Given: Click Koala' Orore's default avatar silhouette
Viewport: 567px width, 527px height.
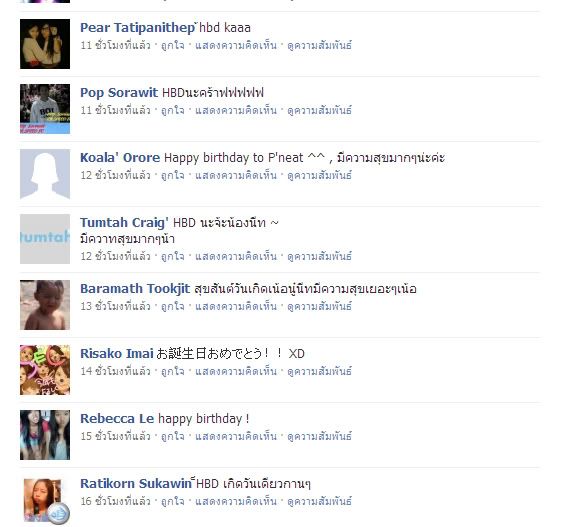Looking at the screenshot, I should pyautogui.click(x=45, y=174).
